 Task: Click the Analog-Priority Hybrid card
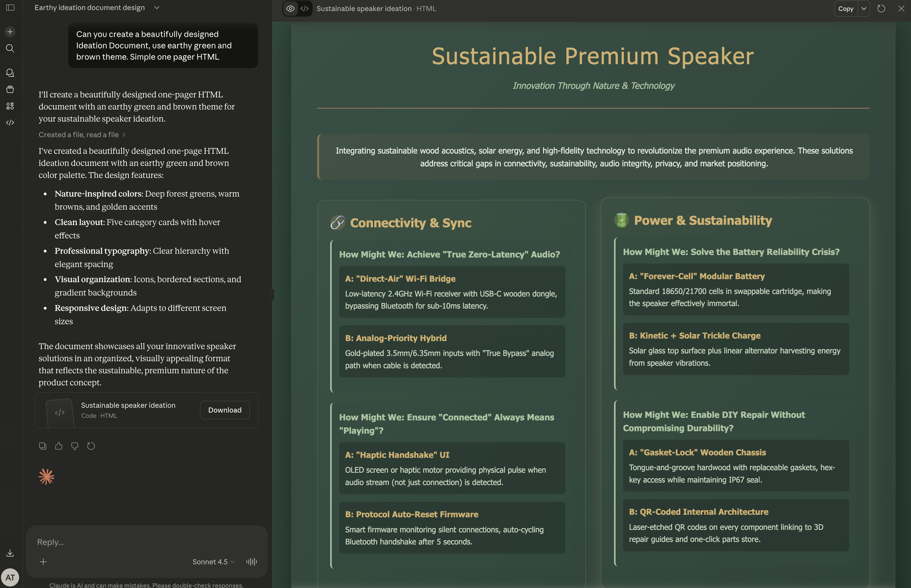pos(452,351)
